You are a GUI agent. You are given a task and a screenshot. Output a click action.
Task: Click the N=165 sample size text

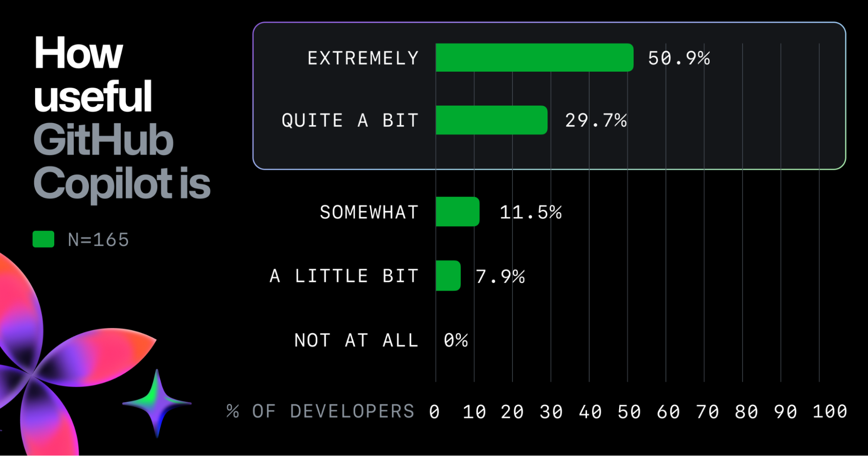99,240
